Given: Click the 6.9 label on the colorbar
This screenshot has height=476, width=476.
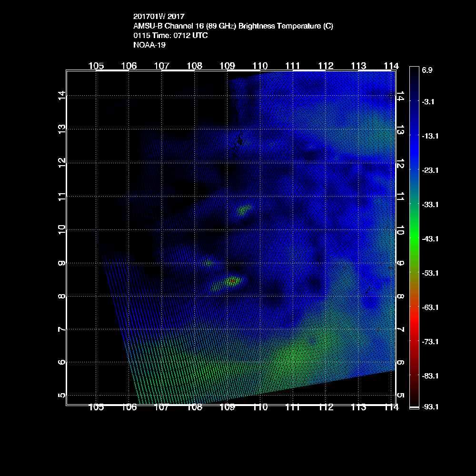Looking at the screenshot, I should [427, 70].
